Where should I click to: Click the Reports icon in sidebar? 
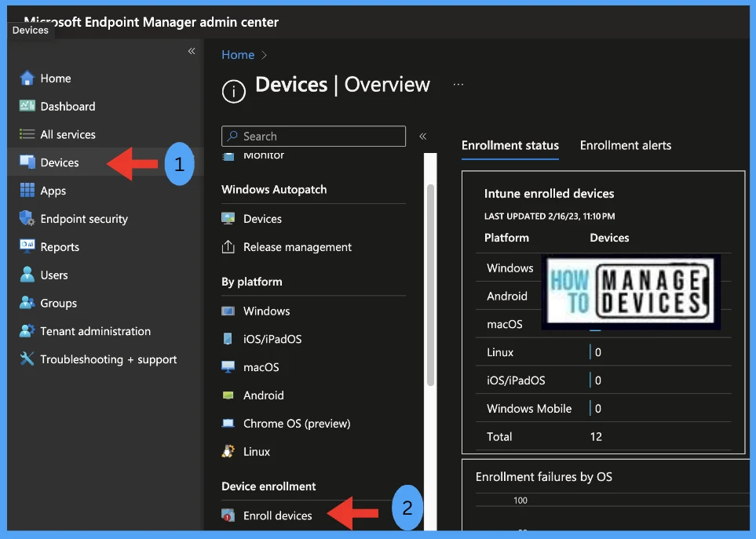pyautogui.click(x=27, y=246)
